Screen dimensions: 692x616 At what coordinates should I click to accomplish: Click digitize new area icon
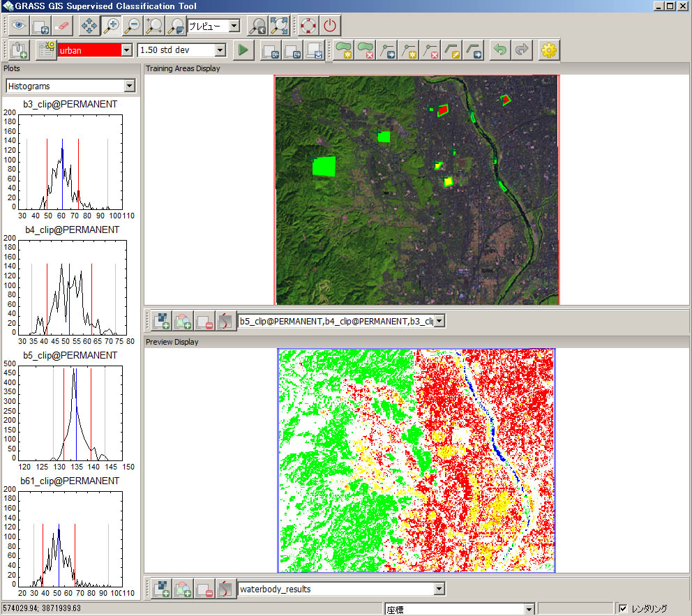[343, 50]
